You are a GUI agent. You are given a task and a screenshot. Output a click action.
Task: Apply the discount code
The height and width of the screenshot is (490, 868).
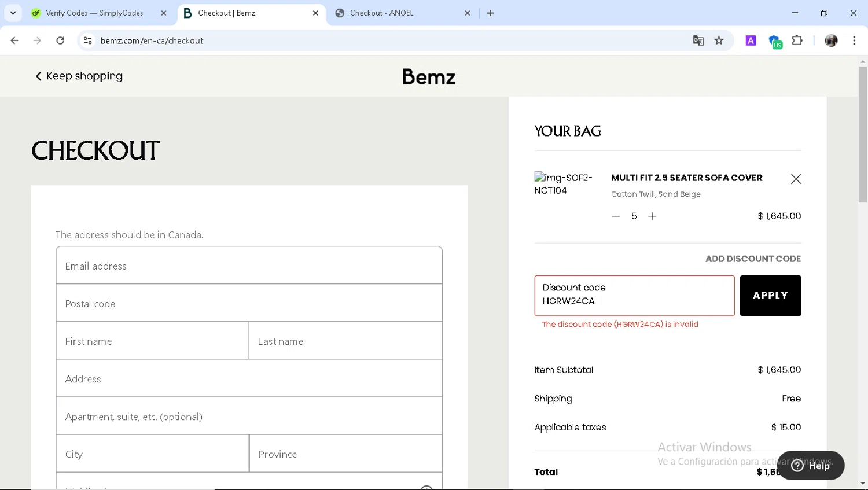[770, 296]
